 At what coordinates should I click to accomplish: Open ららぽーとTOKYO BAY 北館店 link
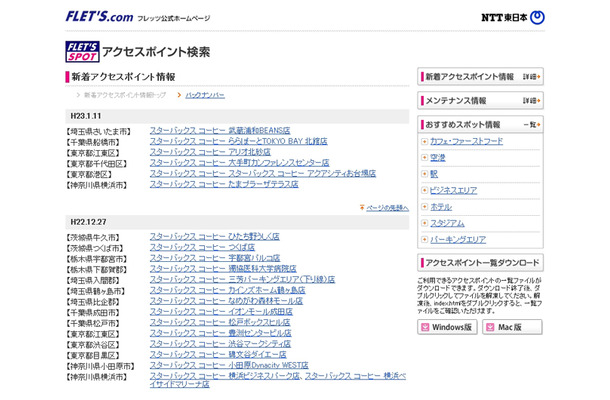pos(238,141)
